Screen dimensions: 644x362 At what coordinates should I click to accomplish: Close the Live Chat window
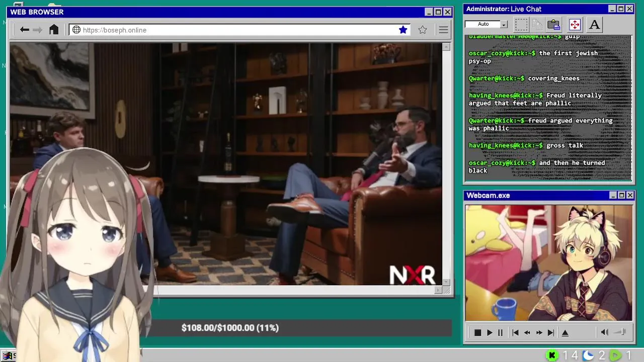coord(629,9)
